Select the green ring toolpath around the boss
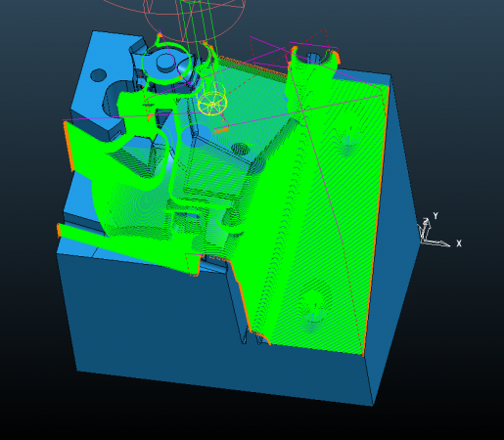 click(x=166, y=63)
